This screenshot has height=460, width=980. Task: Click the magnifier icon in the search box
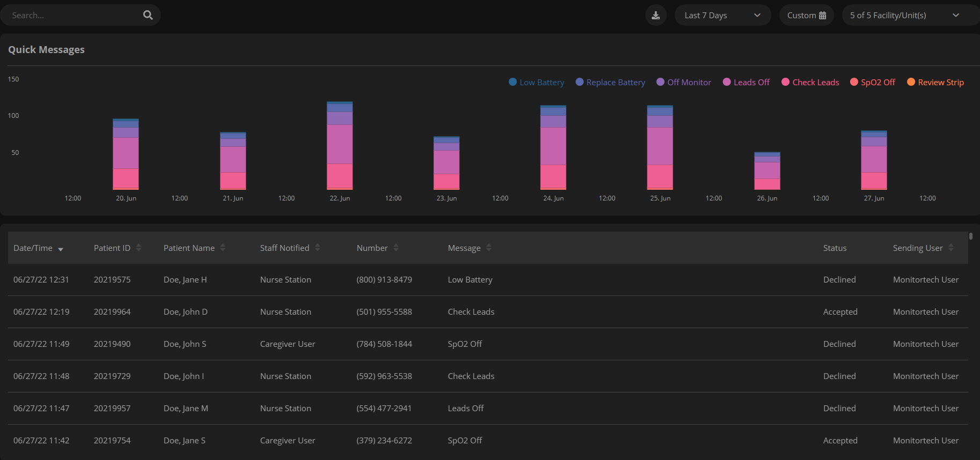coord(148,15)
